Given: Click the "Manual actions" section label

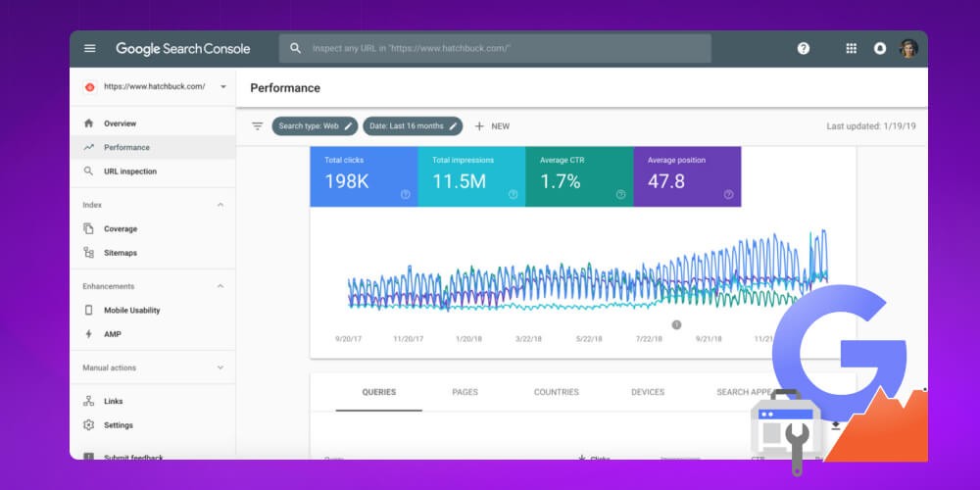Looking at the screenshot, I should [x=110, y=367].
